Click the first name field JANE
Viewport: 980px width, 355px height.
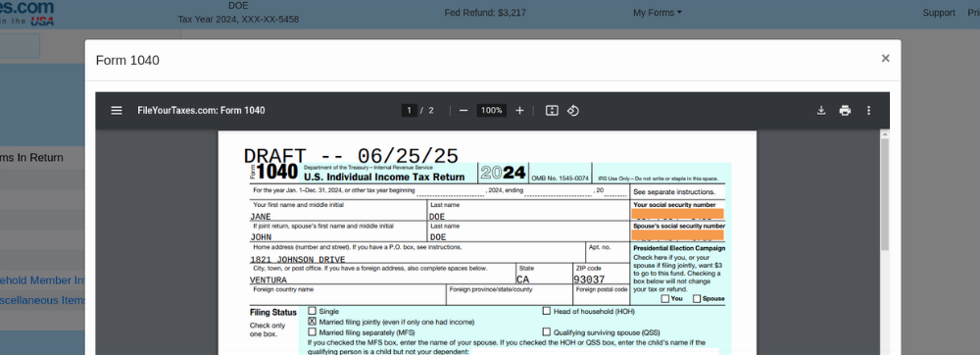tap(338, 211)
